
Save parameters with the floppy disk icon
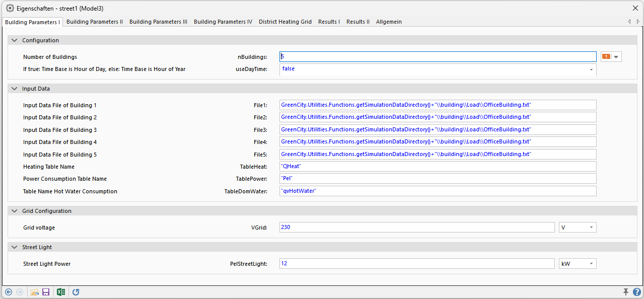[x=46, y=292]
